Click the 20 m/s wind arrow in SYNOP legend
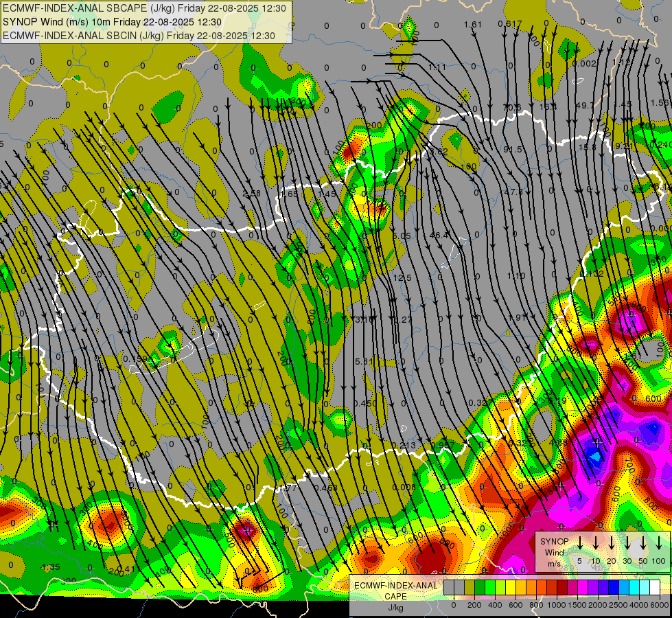672x618 pixels. 612,543
